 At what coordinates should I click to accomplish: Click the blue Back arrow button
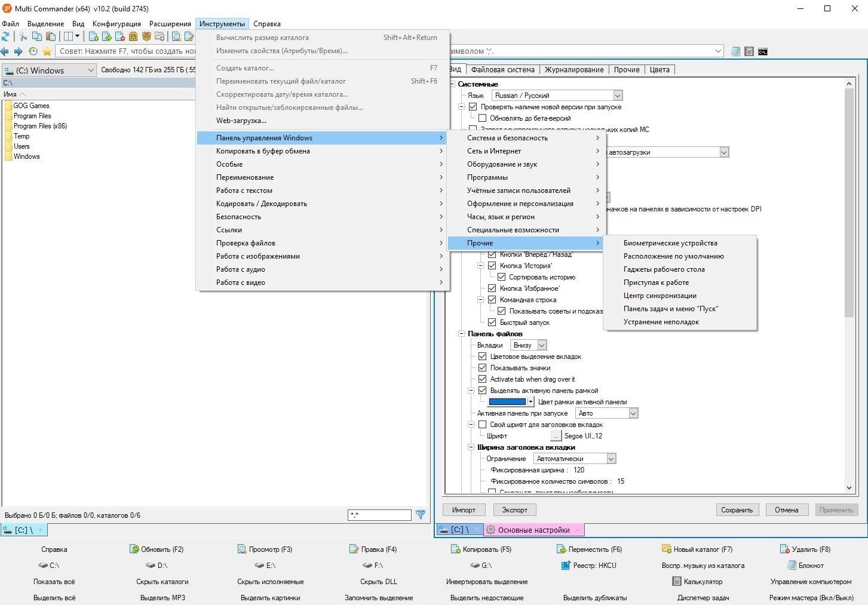click(5, 51)
